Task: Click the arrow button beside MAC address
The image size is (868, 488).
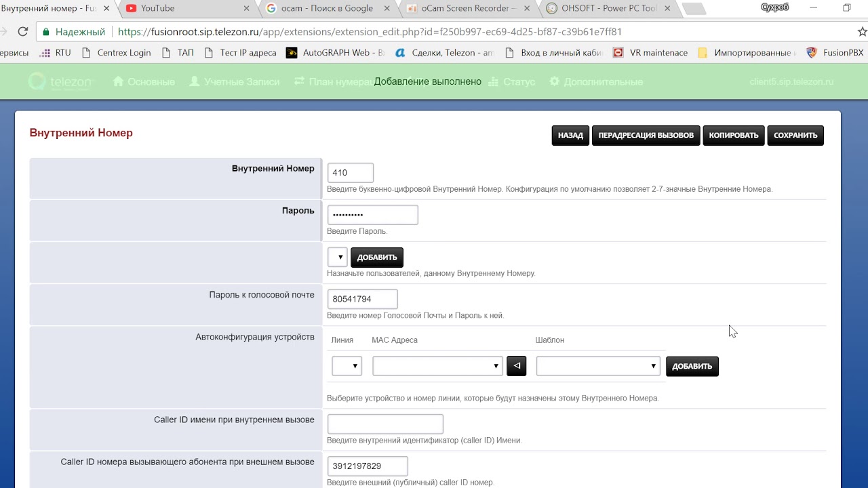Action: tap(517, 366)
